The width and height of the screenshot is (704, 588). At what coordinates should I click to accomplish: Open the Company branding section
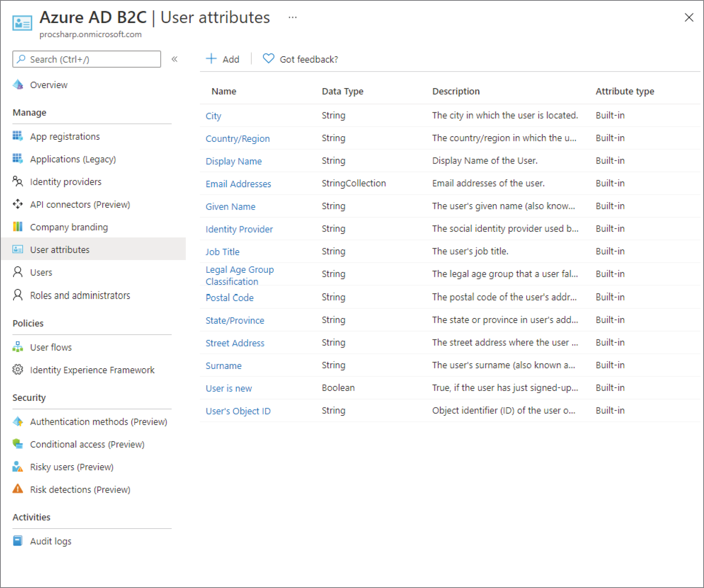69,227
